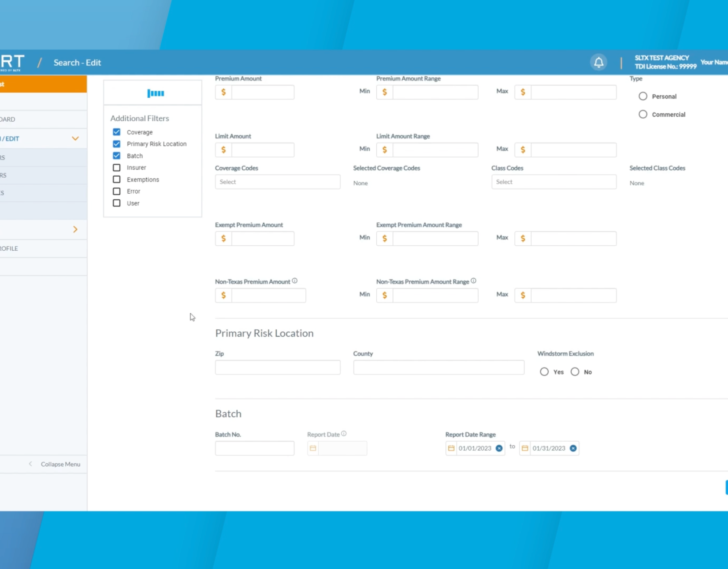Screen dimensions: 728x569
Task: Clear the 01/01/2023 start date
Action: 499,448
